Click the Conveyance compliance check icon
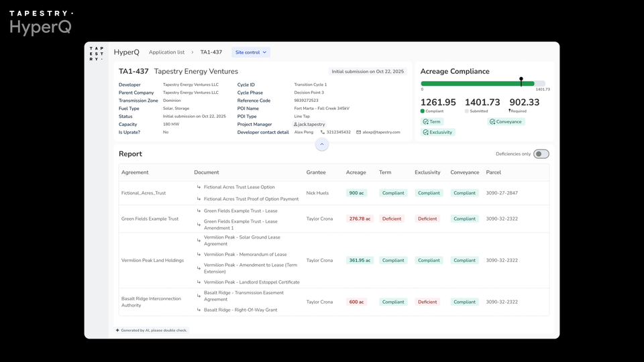 [492, 122]
